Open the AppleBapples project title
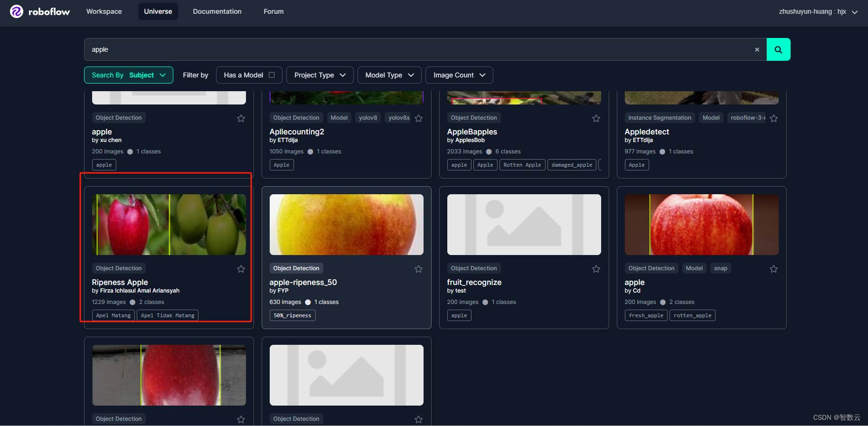The image size is (868, 426). pyautogui.click(x=472, y=132)
